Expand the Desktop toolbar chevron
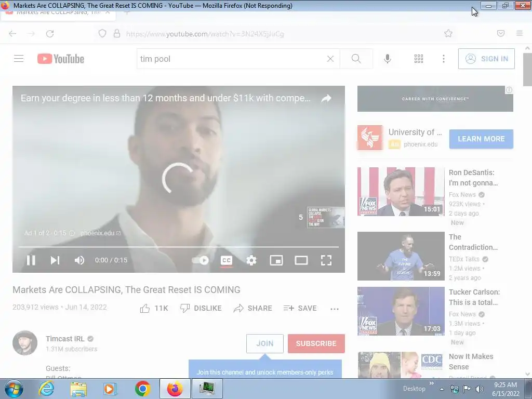Screen dimensions: 532x399 (432, 383)
